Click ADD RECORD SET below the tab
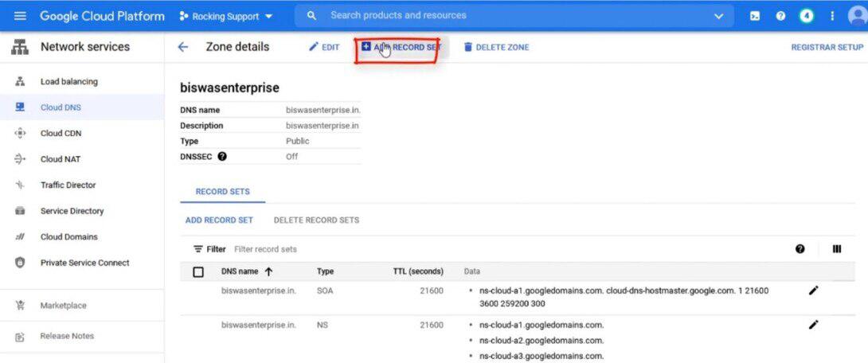 coord(219,221)
